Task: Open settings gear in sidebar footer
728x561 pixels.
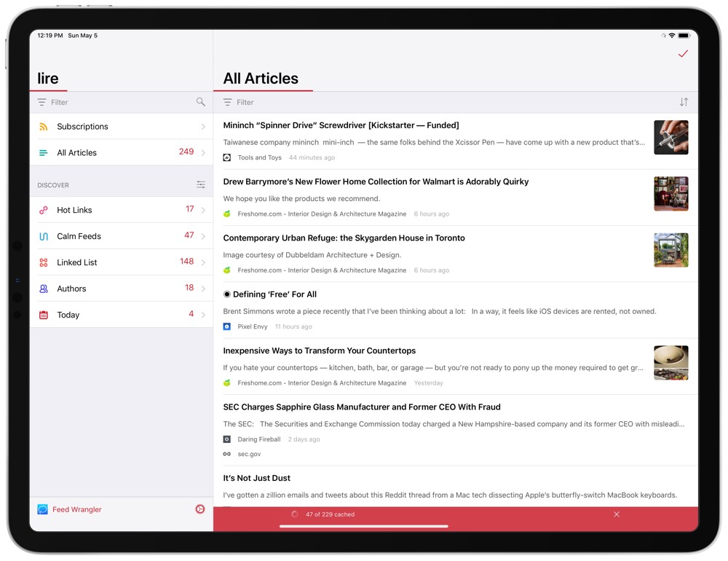Action: coord(200,509)
